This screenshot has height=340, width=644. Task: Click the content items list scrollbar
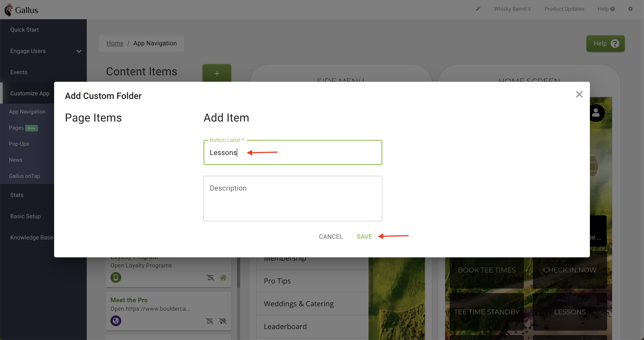point(239,273)
